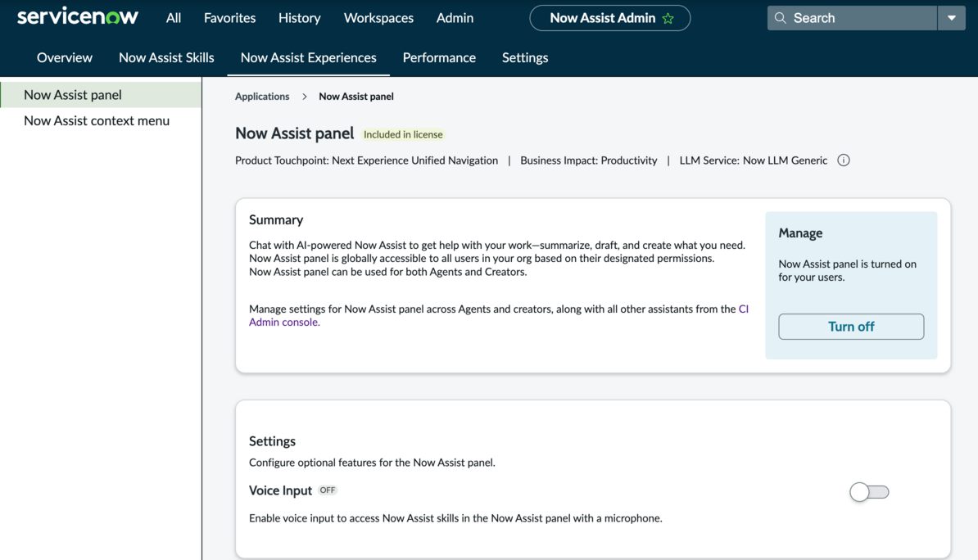Switch to the Now Assist Skills tab
The width and height of the screenshot is (978, 560).
[x=166, y=57]
